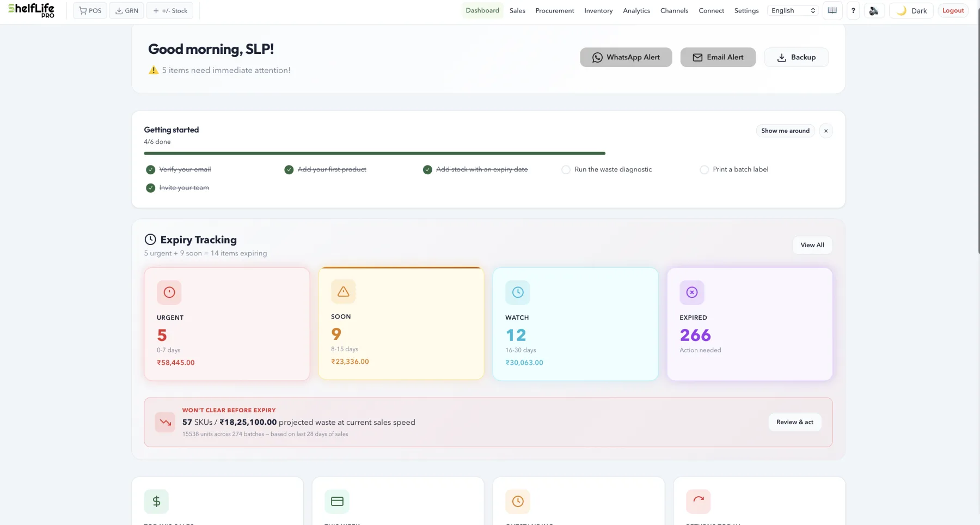This screenshot has width=980, height=525.
Task: Click the 4/6 done label
Action: coord(157,142)
